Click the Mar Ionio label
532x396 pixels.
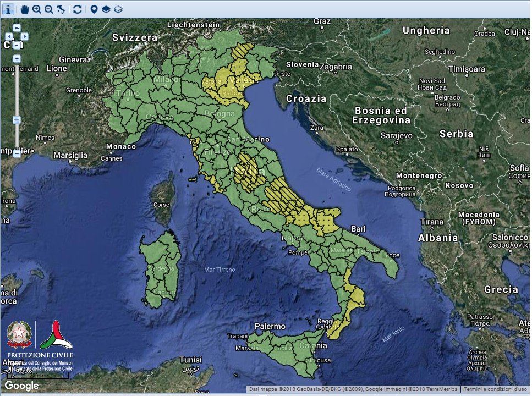393,333
